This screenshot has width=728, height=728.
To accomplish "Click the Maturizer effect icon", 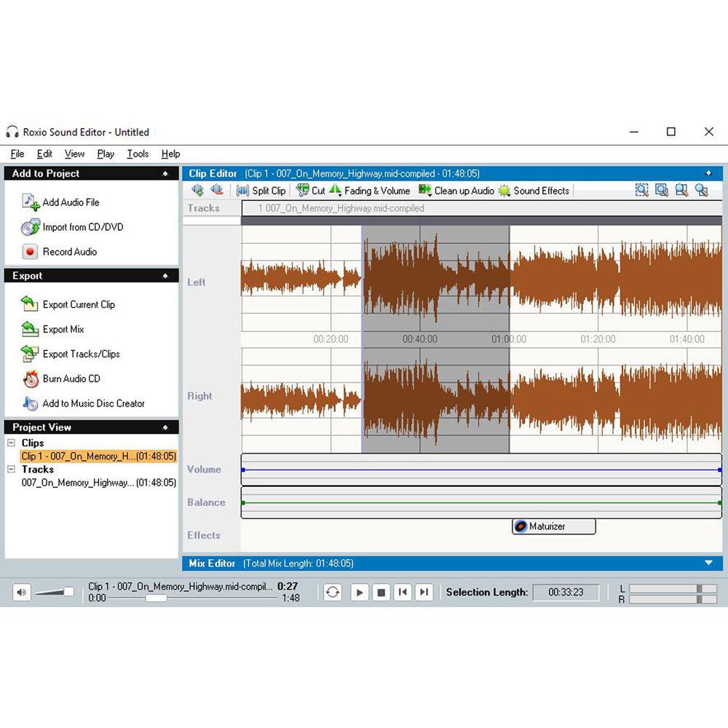I will tap(521, 526).
